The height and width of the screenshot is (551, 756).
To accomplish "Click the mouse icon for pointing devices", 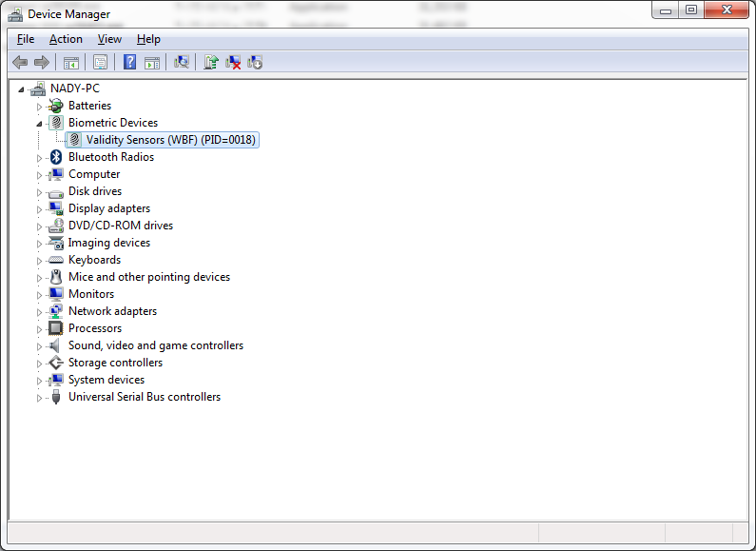I will 56,277.
